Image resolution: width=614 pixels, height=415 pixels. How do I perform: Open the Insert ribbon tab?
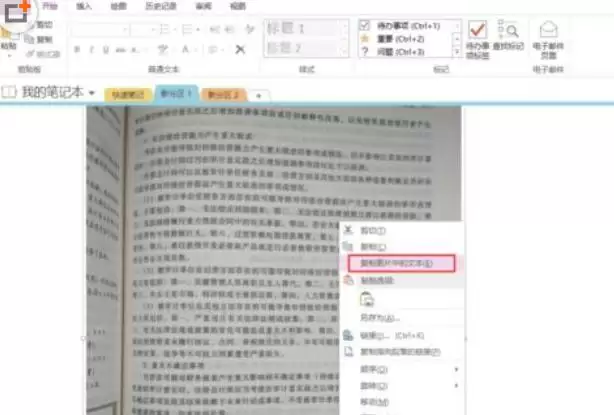84,6
